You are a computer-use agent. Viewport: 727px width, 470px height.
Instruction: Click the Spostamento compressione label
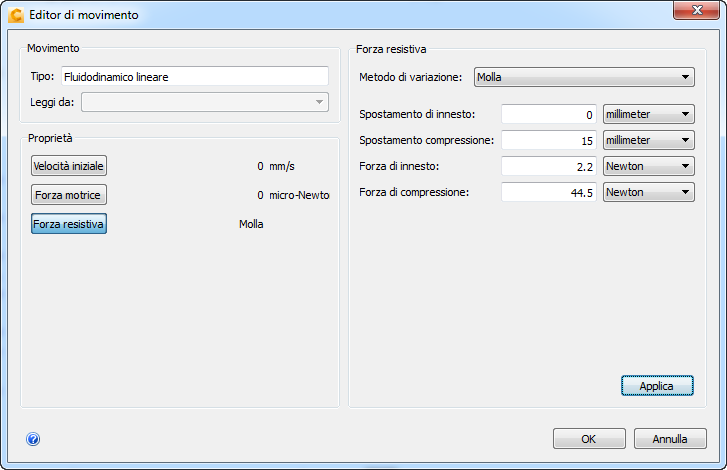pos(427,140)
